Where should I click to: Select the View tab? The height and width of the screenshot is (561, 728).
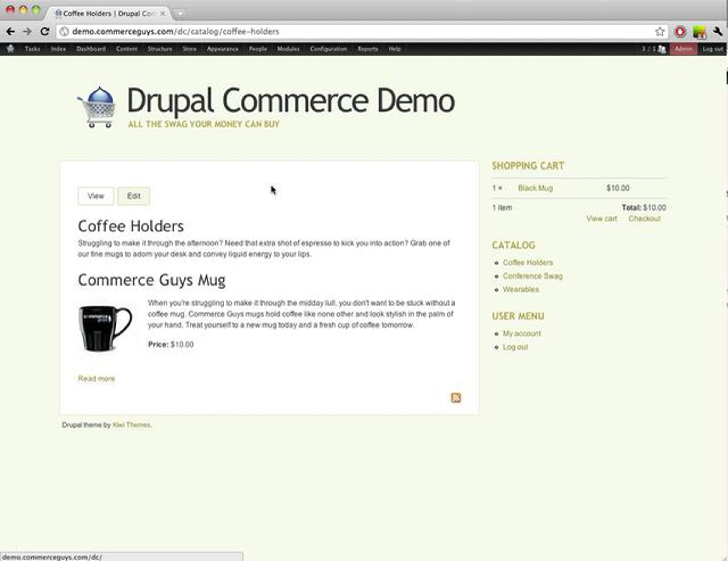96,196
